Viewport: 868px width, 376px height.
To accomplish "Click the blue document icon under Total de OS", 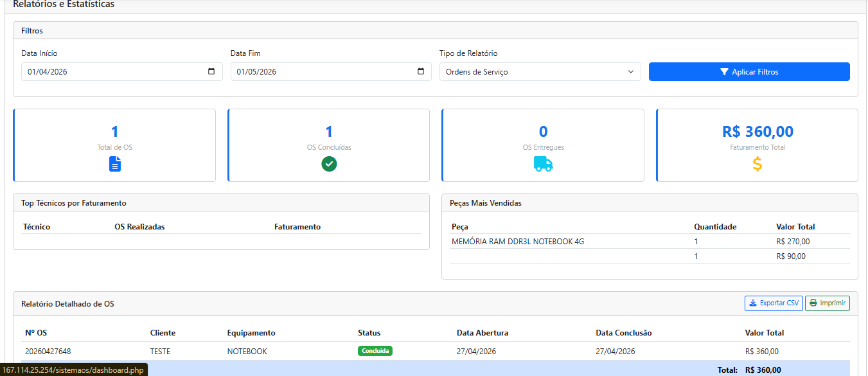I will point(114,164).
